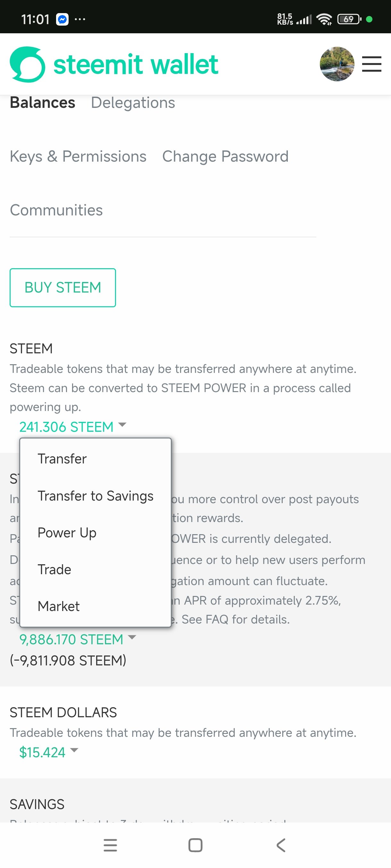Tap the Steemit wallet logo
This screenshot has height=868, width=391.
[114, 64]
